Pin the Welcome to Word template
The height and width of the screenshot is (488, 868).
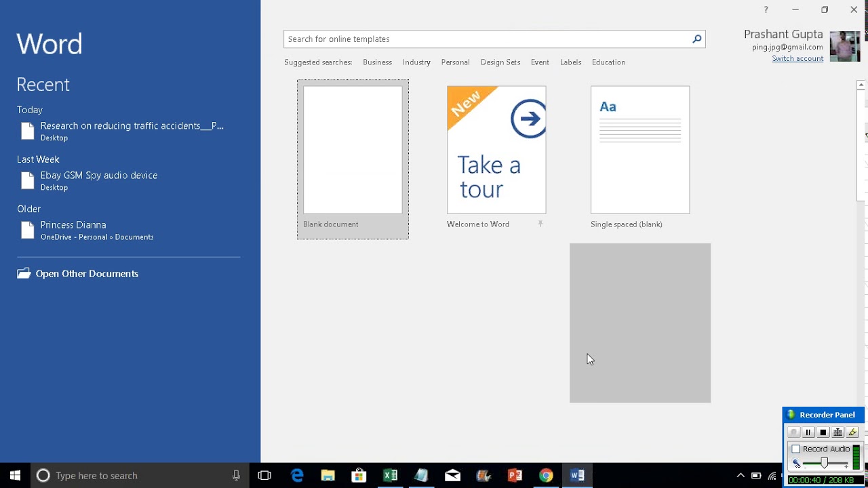[540, 224]
